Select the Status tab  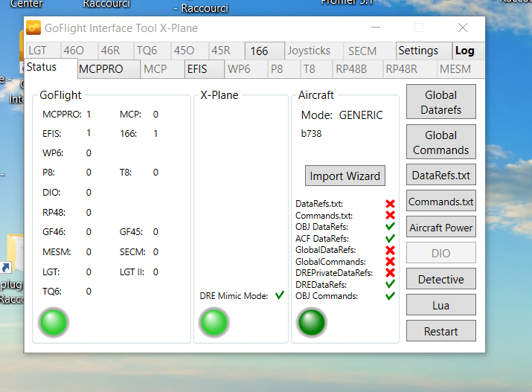pyautogui.click(x=51, y=68)
